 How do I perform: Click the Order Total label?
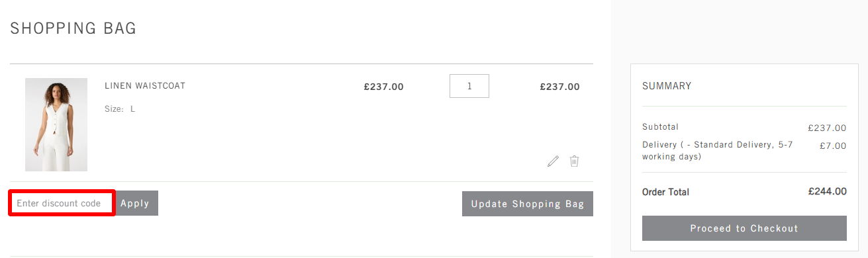tap(665, 192)
